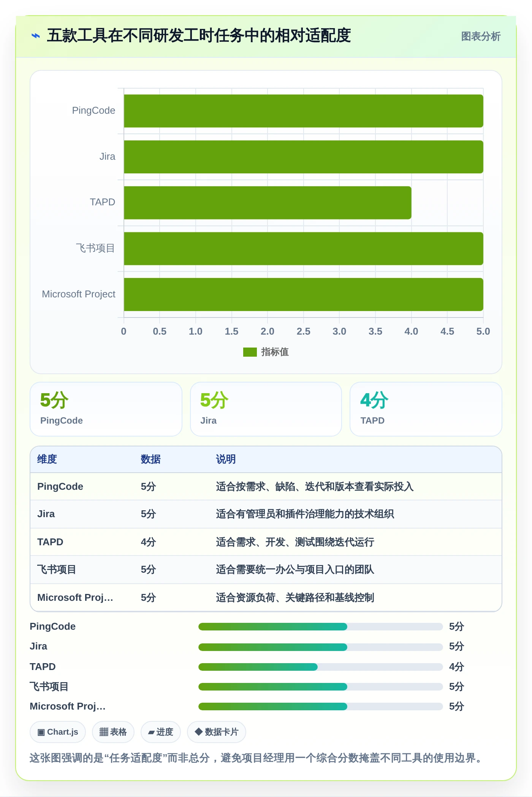
Task: Click the 数据 column header
Action: tap(150, 459)
